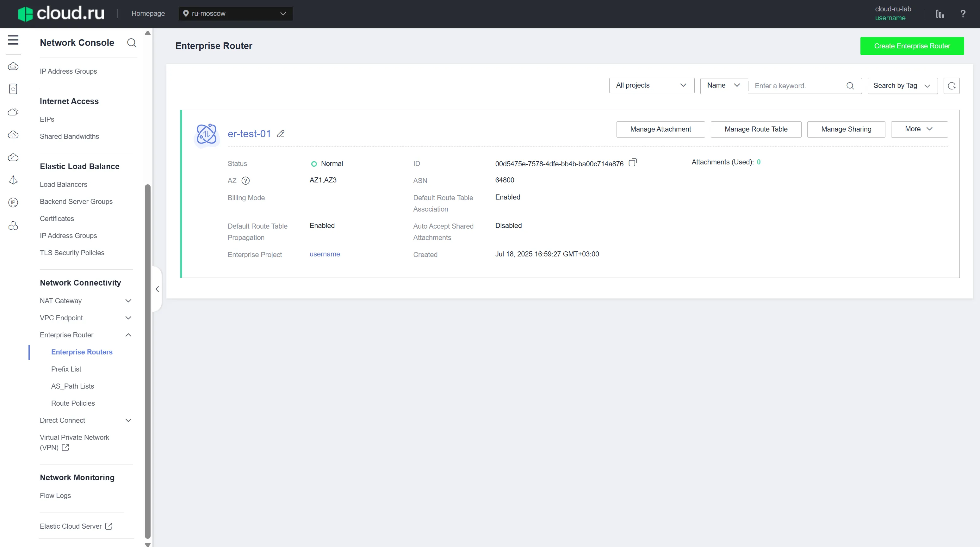Click Create Enterprise Router button

tap(912, 46)
